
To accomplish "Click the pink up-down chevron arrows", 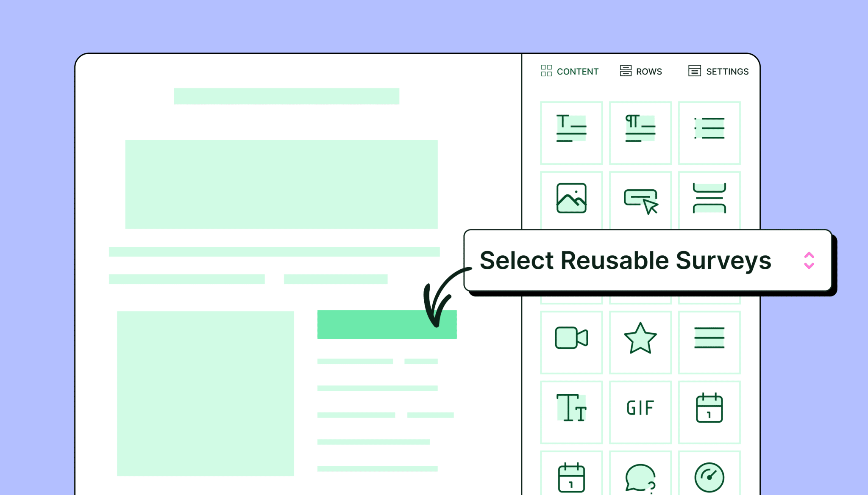I will 809,260.
